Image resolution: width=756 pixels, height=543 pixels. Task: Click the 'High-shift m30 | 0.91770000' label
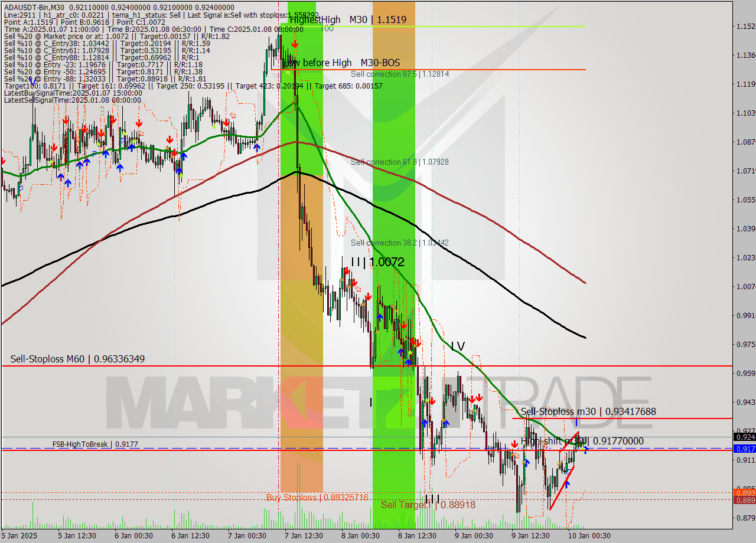pyautogui.click(x=582, y=441)
